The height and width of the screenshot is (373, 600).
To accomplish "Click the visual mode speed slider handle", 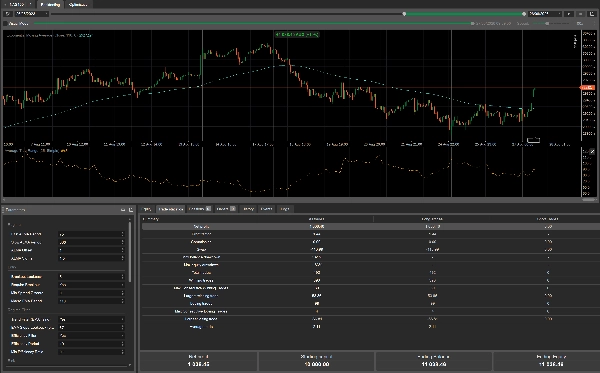I will tap(547, 24).
